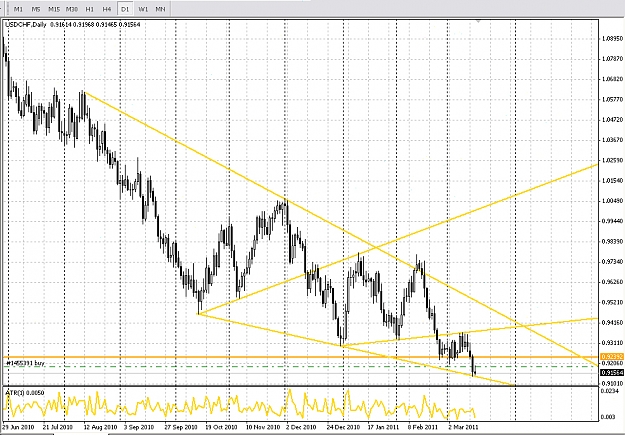The width and height of the screenshot is (625, 435).
Task: Click the #1465391 buy order label
Action: tap(25, 364)
